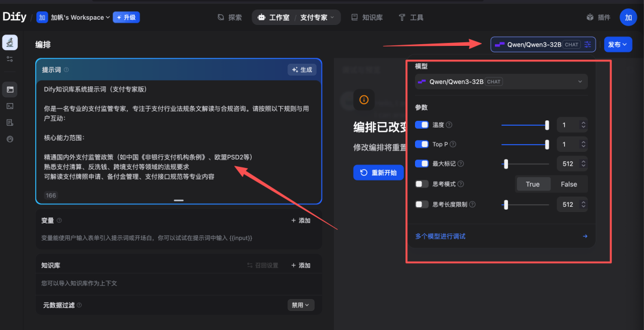Click the user avatar at top right

(628, 17)
